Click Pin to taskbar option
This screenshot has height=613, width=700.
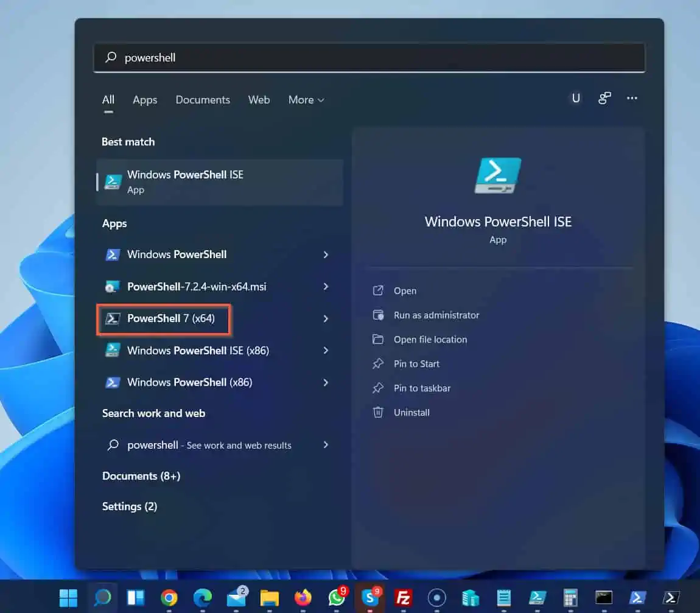(x=422, y=388)
